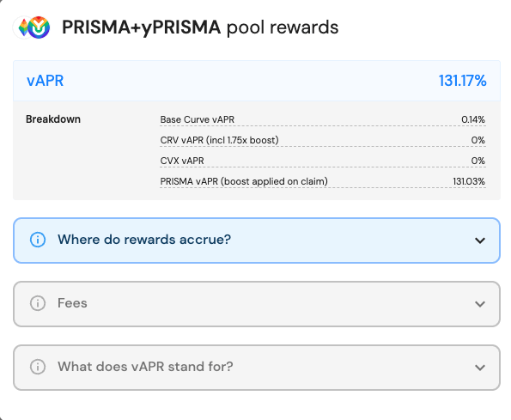Click the info icon beside What does vAPR stand for

coord(38,367)
